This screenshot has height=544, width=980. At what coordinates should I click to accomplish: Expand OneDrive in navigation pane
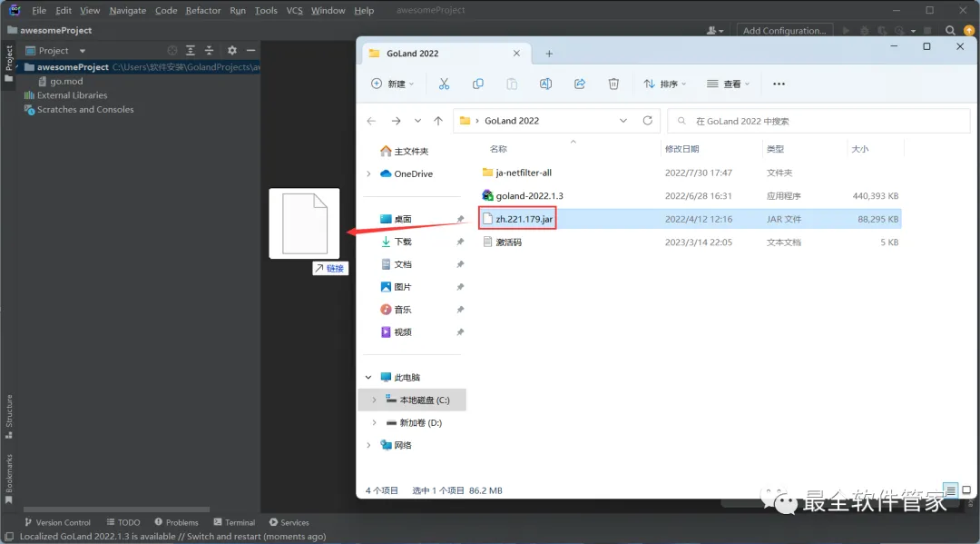point(368,173)
